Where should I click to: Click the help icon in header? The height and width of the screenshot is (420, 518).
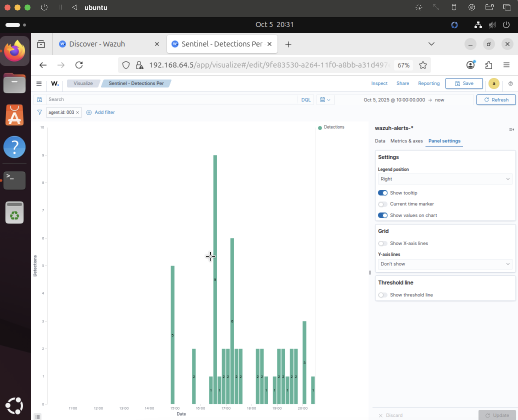510,84
